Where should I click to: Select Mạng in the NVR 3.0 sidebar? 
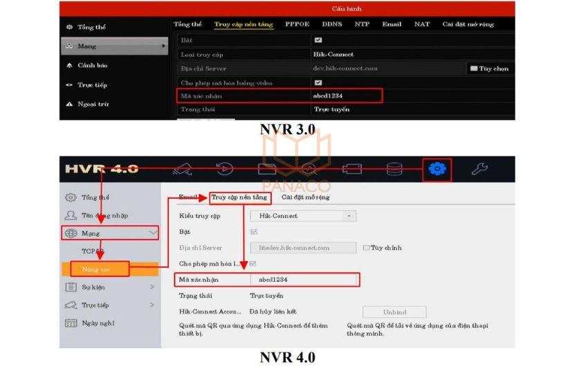pyautogui.click(x=114, y=46)
